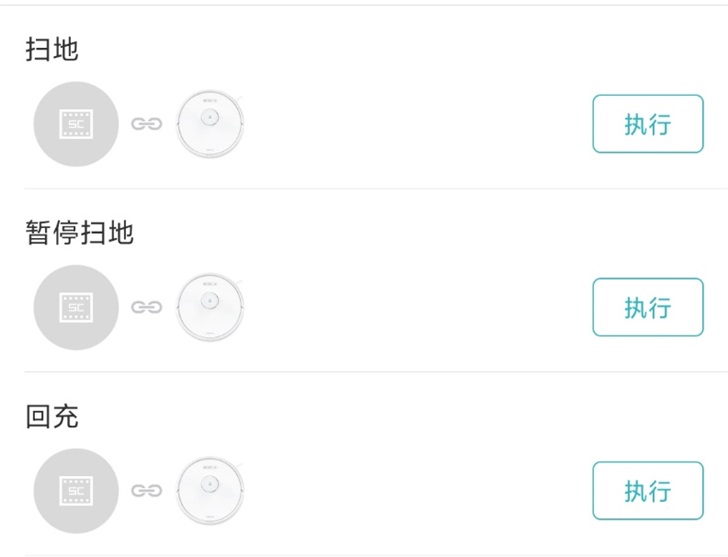Click the 扫地 title text
Viewport: 728px width, 557px height.
pyautogui.click(x=52, y=50)
